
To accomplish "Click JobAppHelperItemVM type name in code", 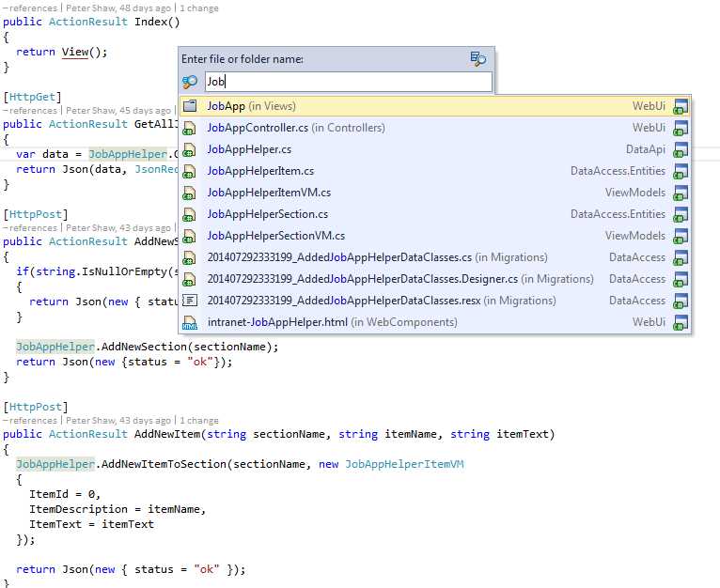I will tap(404, 464).
